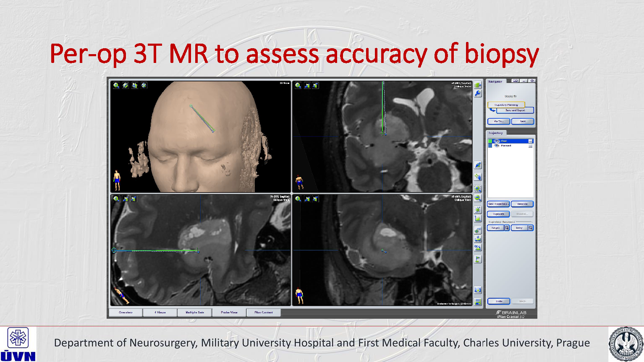
Task: Take a screenshot with the camera icon
Action: tap(478, 290)
